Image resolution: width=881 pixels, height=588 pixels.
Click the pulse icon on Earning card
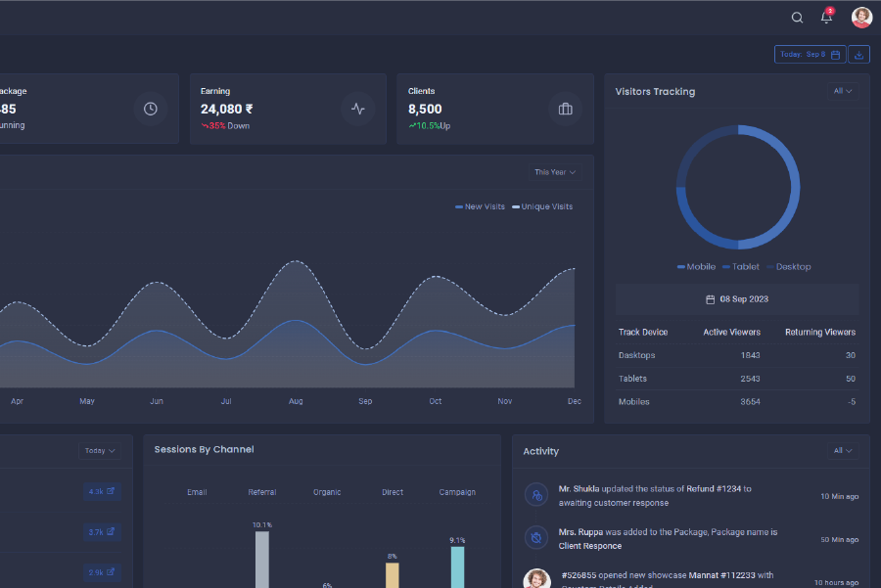click(357, 109)
